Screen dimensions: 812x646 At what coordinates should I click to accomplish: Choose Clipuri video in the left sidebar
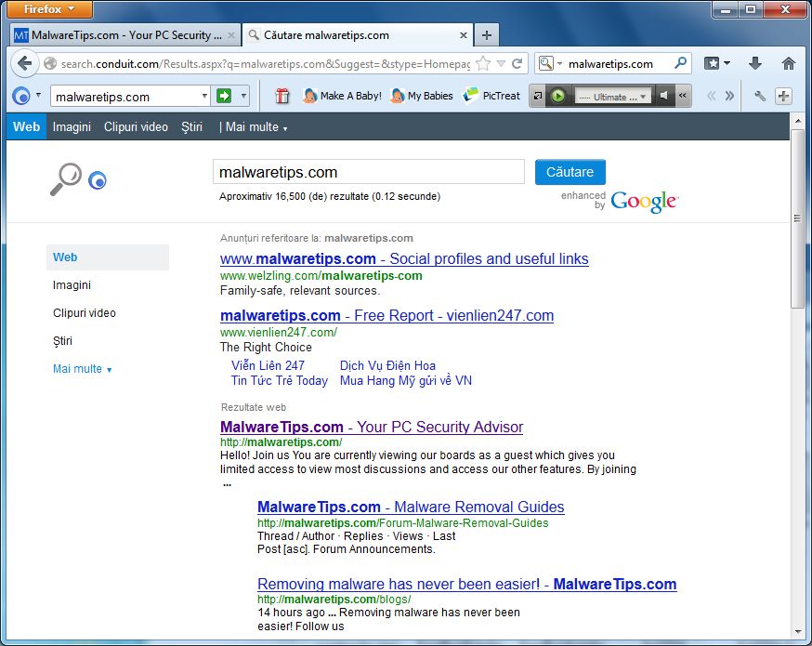coord(85,313)
